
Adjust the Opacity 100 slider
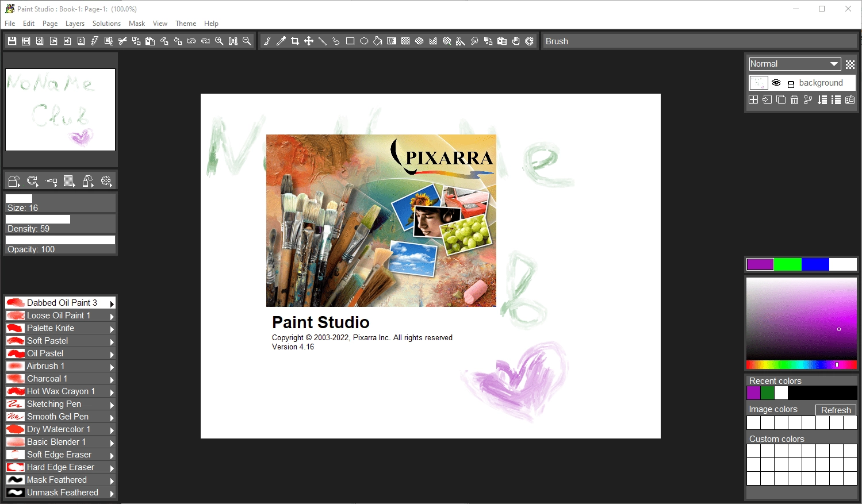click(x=60, y=244)
